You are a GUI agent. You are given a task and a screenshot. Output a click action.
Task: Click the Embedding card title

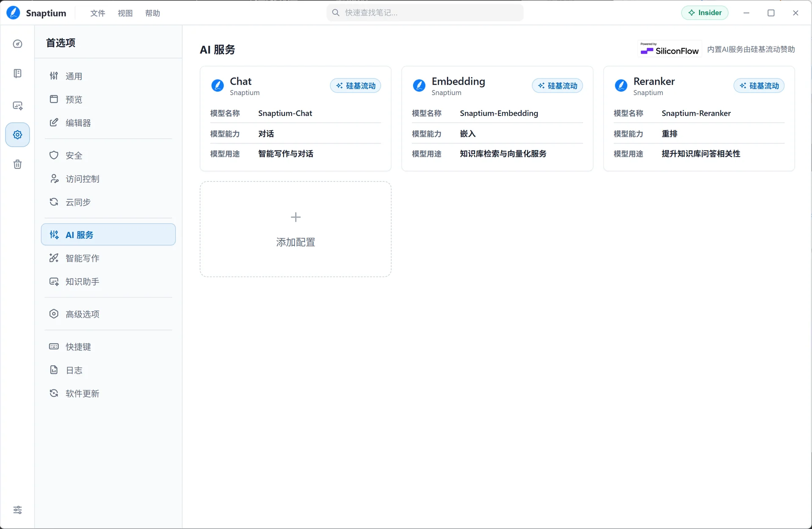(x=458, y=81)
